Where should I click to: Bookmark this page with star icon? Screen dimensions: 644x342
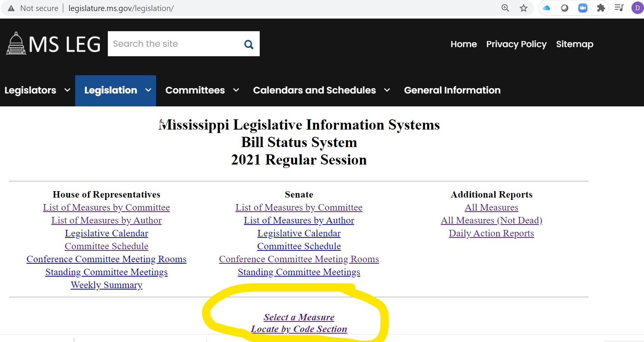(x=524, y=8)
